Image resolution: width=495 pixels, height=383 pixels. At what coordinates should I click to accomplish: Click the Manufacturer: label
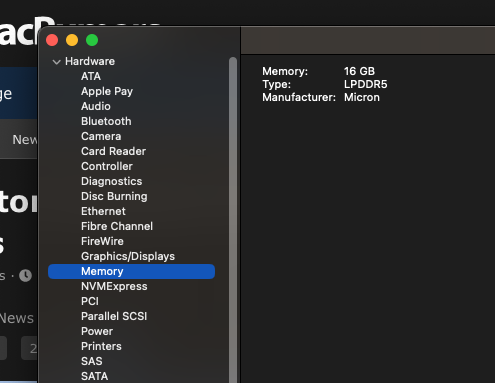point(299,97)
